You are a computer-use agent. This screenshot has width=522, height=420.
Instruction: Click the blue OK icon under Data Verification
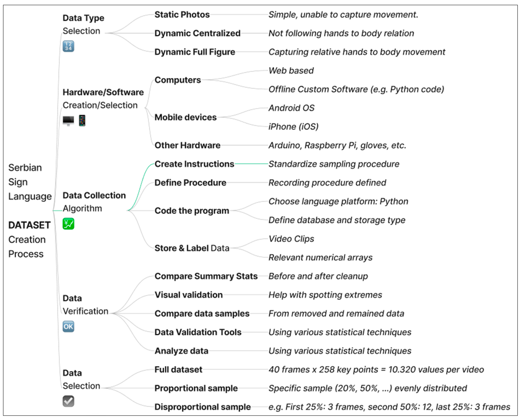(68, 327)
